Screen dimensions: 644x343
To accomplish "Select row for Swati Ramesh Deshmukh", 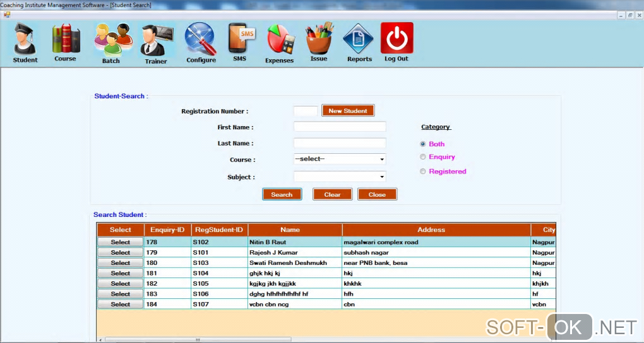I will tap(121, 262).
